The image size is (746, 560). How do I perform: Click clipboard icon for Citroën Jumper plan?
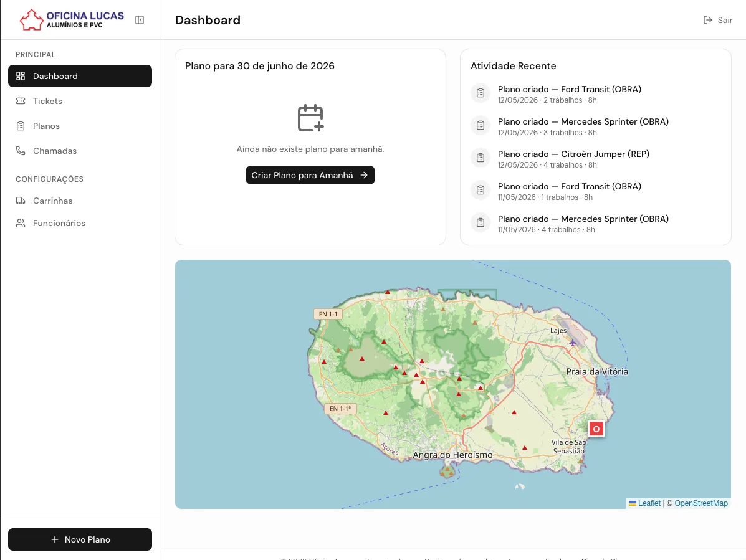click(x=481, y=158)
